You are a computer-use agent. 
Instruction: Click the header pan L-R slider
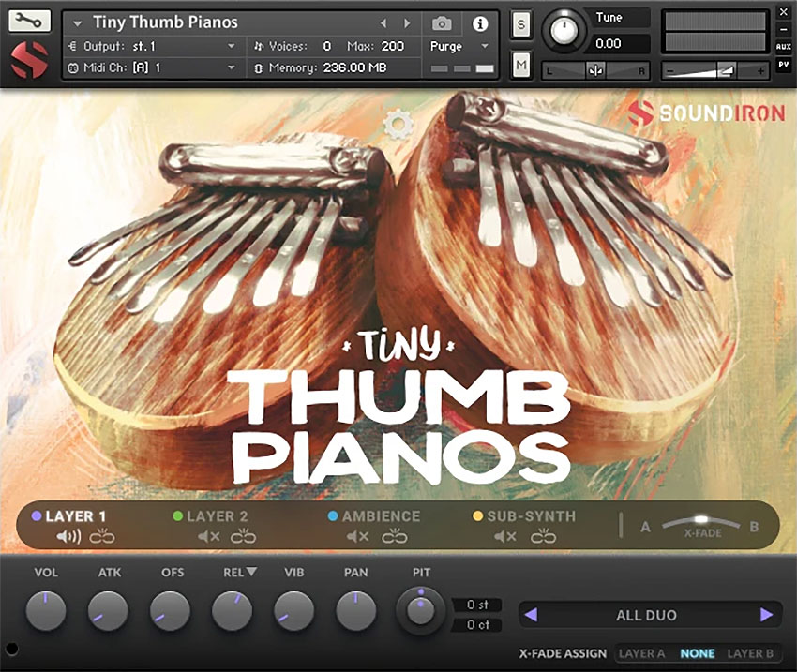click(595, 70)
